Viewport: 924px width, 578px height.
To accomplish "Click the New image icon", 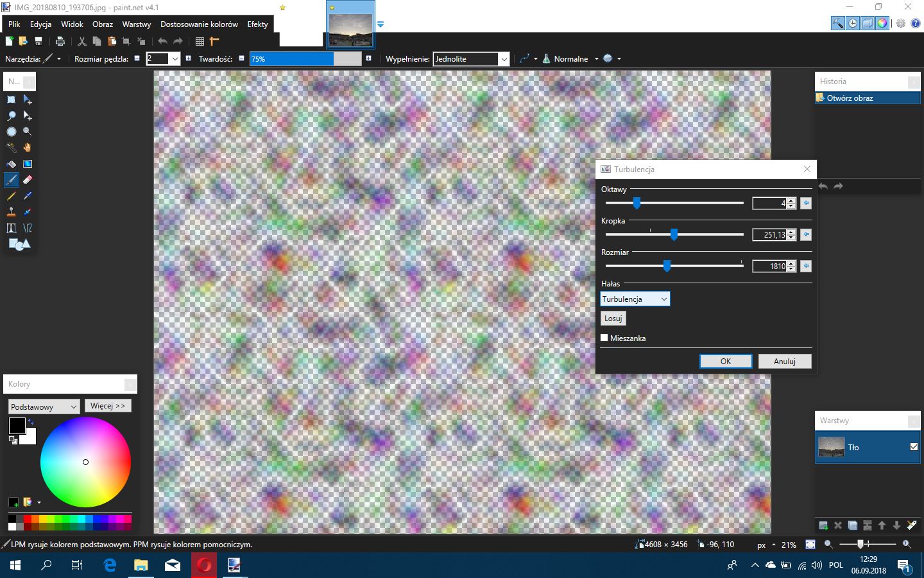I will tap(9, 41).
